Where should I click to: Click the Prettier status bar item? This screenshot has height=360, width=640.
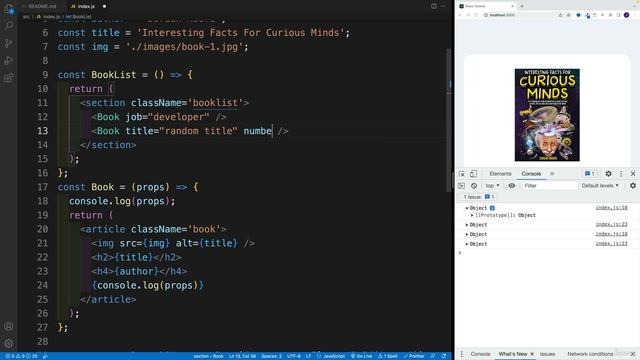[x=414, y=356]
